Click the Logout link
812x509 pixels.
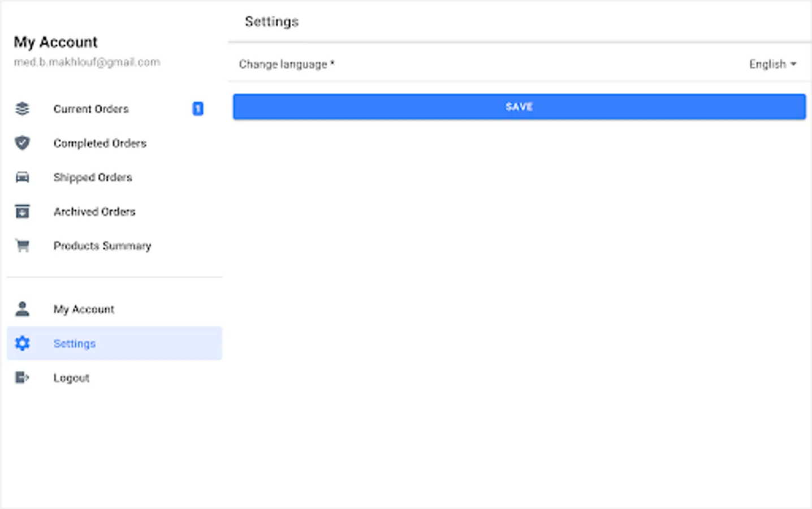click(71, 378)
